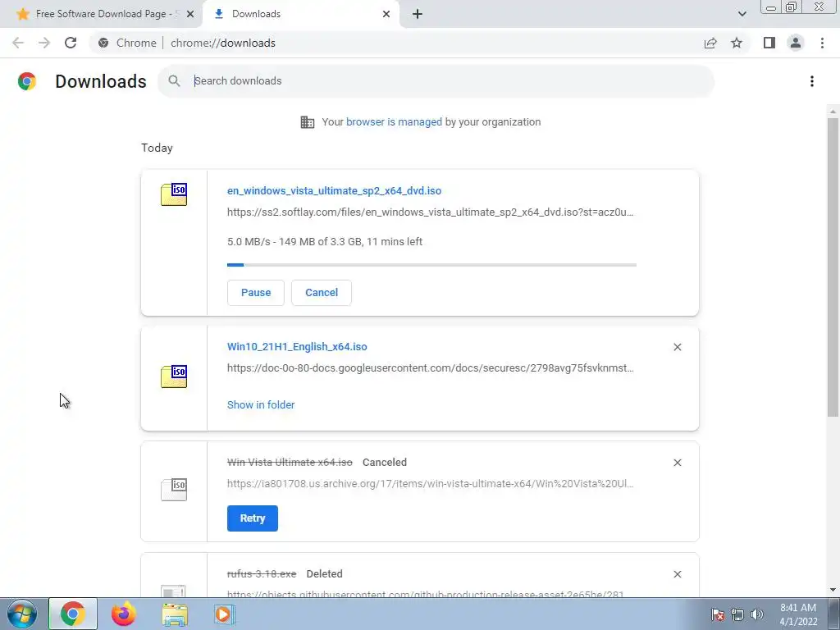Click the greyed ISO icon of canceled download
840x630 pixels.
(x=174, y=490)
